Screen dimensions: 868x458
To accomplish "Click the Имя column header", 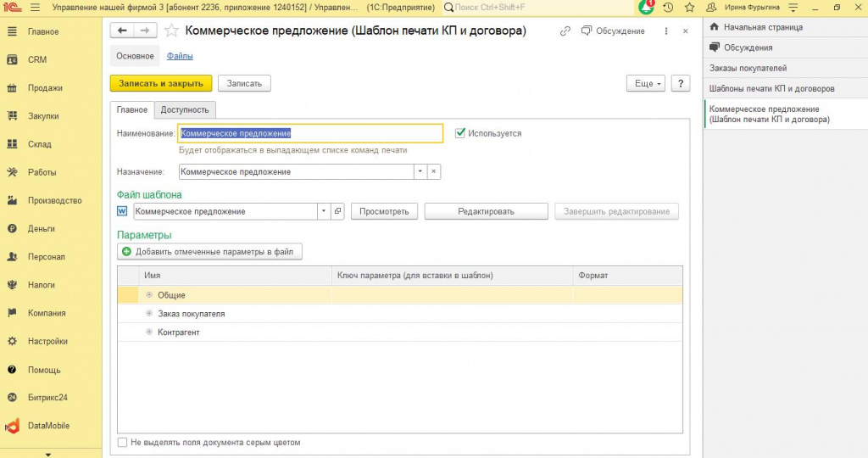I will (236, 276).
